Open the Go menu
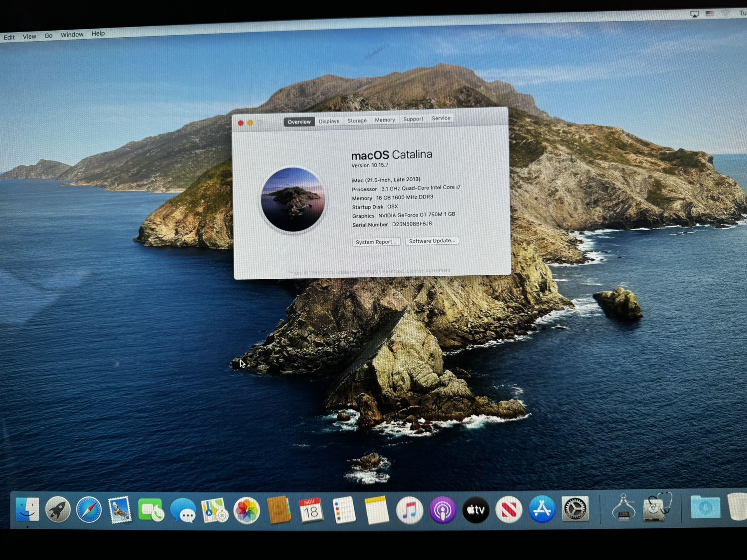The width and height of the screenshot is (747, 560). tap(48, 35)
